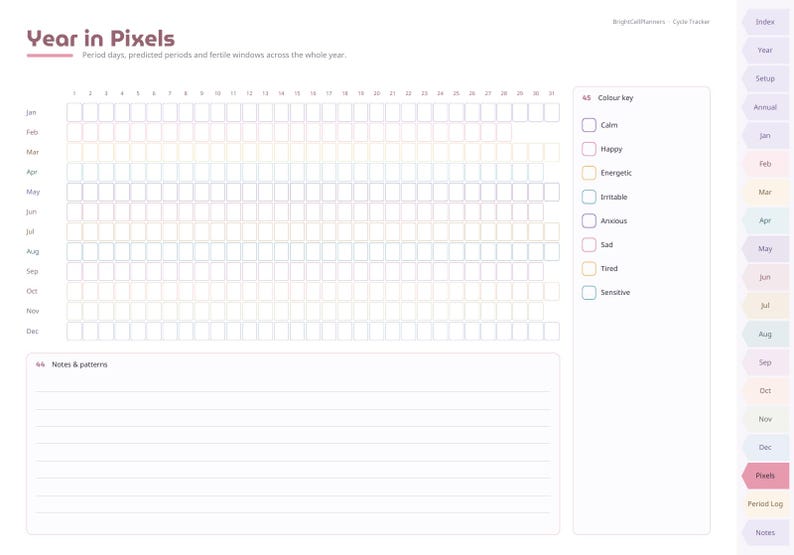The height and width of the screenshot is (555, 794).
Task: Click the Calm colour key swatch
Action: coord(589,125)
